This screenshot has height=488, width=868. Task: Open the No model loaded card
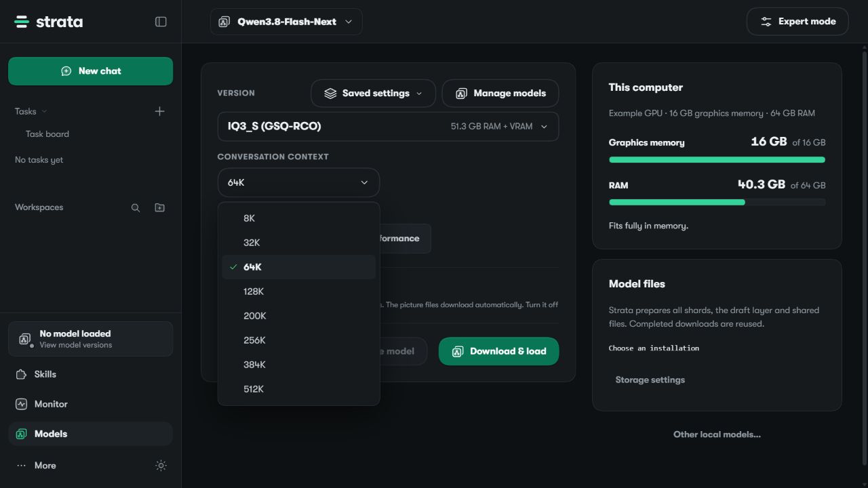click(x=90, y=339)
